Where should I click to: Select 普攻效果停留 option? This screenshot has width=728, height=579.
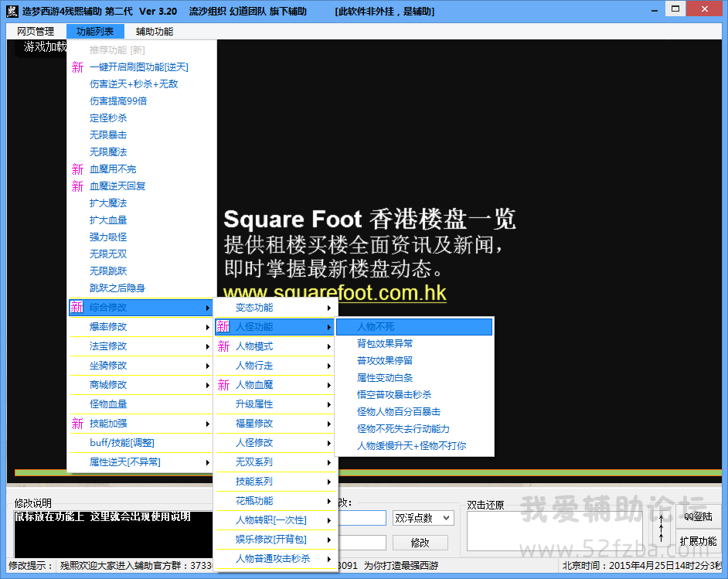[x=414, y=361]
